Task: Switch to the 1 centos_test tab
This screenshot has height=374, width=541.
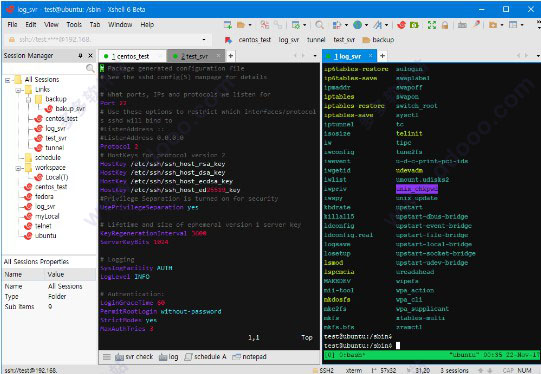Action: (x=132, y=56)
